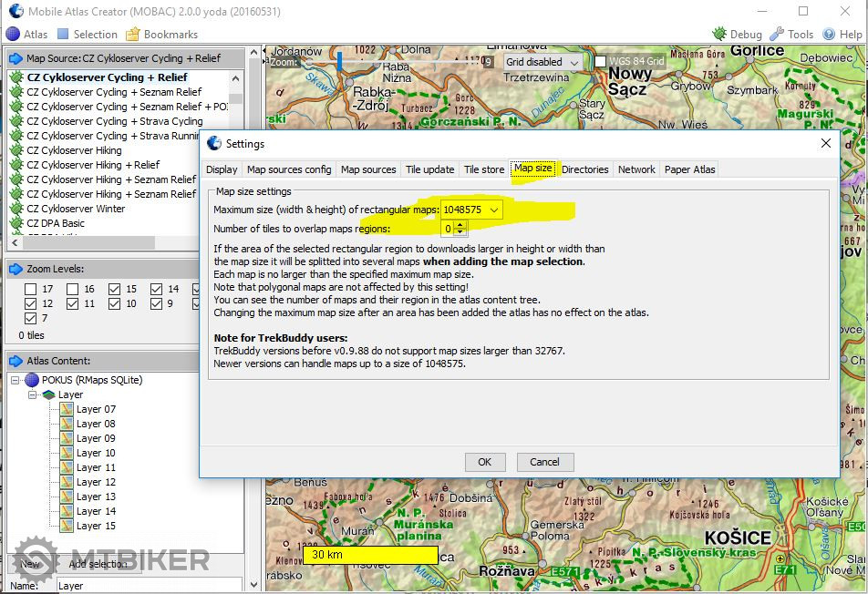Click the Selection menu icon
The width and height of the screenshot is (868, 594).
(x=63, y=35)
